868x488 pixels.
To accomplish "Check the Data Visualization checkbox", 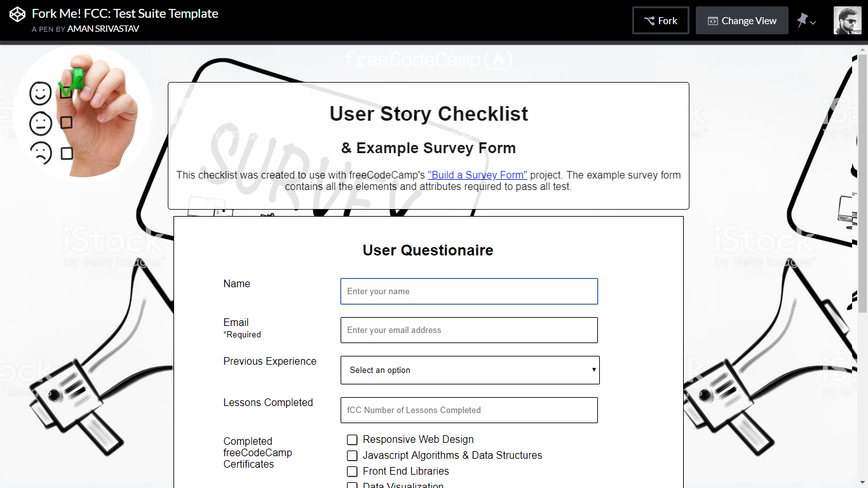I will click(352, 485).
